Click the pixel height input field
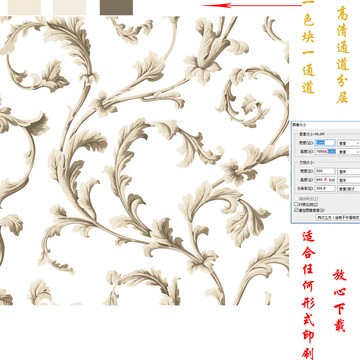Image resolution: width=360 pixels, height=360 pixels. [x=325, y=151]
